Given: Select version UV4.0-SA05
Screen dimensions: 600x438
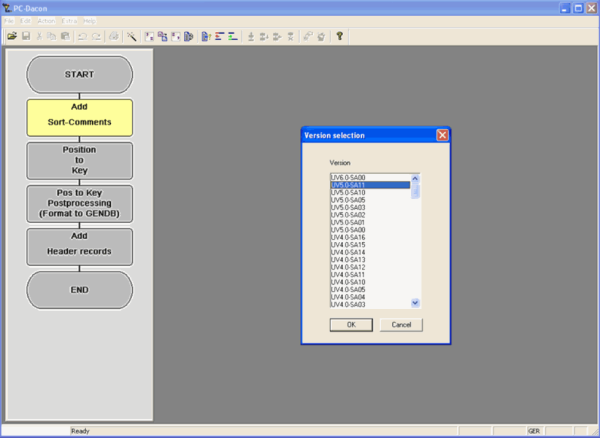Looking at the screenshot, I should pyautogui.click(x=370, y=290).
